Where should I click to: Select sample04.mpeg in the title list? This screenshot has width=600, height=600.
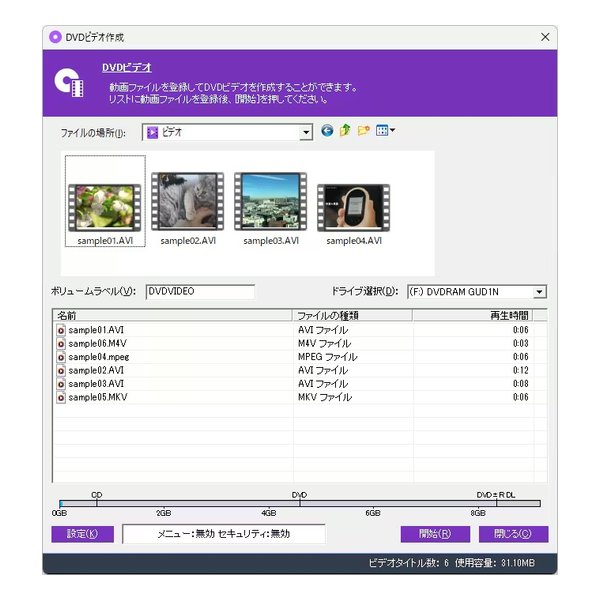click(99, 357)
